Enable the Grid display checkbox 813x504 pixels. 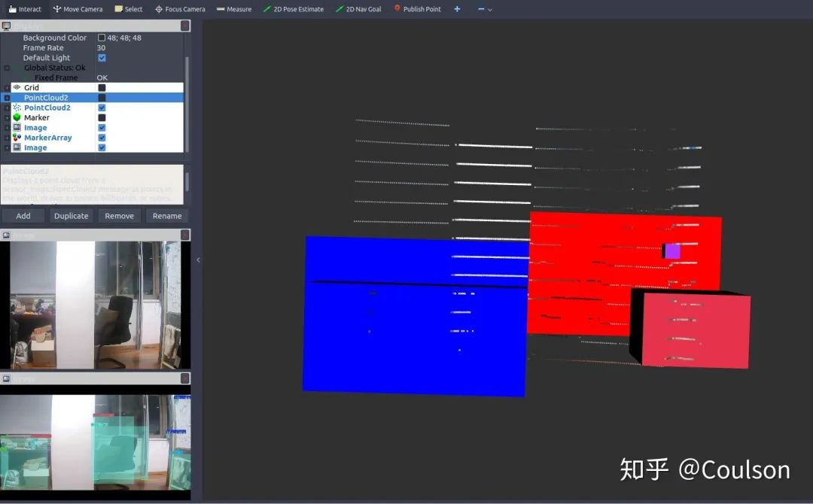[x=102, y=87]
